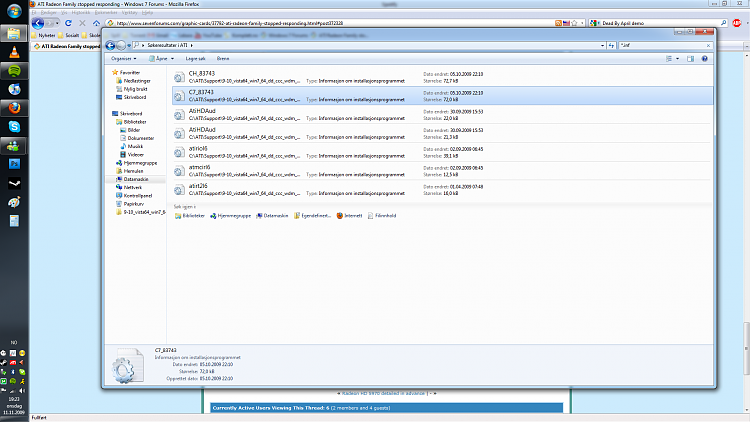Select Papirkurv in navigation pane
Screen dimensions: 750x422
click(x=130, y=204)
